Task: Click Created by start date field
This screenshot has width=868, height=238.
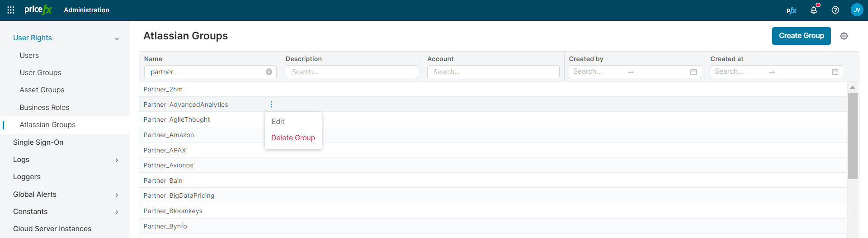Action: 597,71
